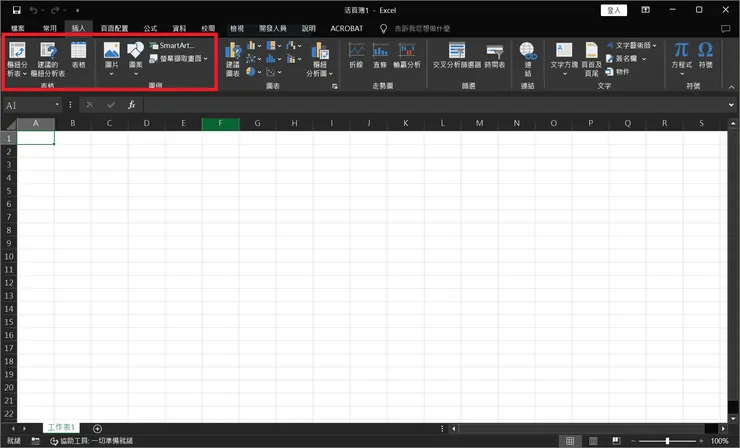
Task: Insert a Column sparkline (直條)
Action: point(380,56)
